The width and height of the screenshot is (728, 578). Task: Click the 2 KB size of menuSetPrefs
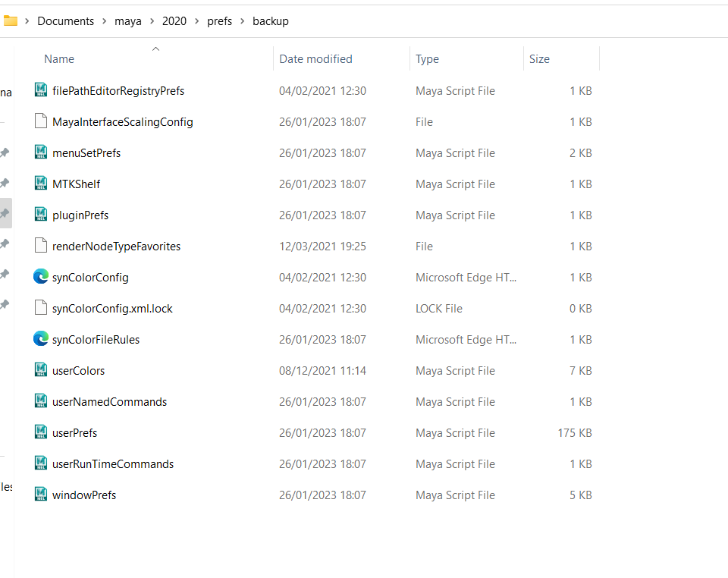click(581, 153)
